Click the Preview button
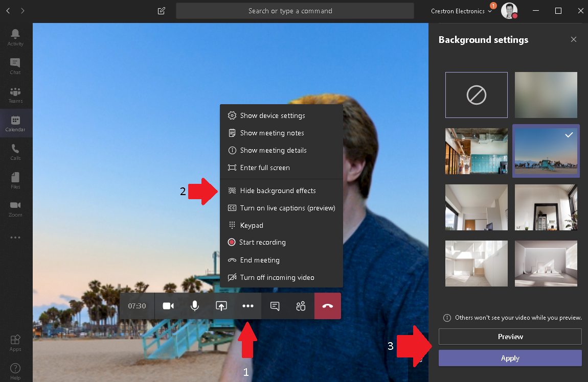Image resolution: width=588 pixels, height=382 pixels. (510, 337)
